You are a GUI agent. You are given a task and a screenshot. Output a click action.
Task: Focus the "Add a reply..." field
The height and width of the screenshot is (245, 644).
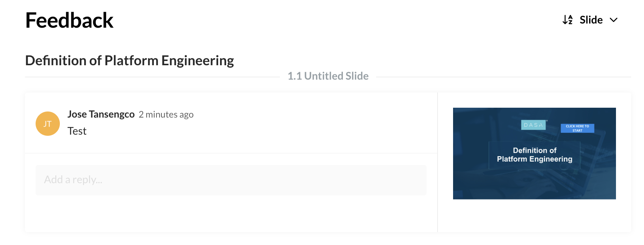231,180
